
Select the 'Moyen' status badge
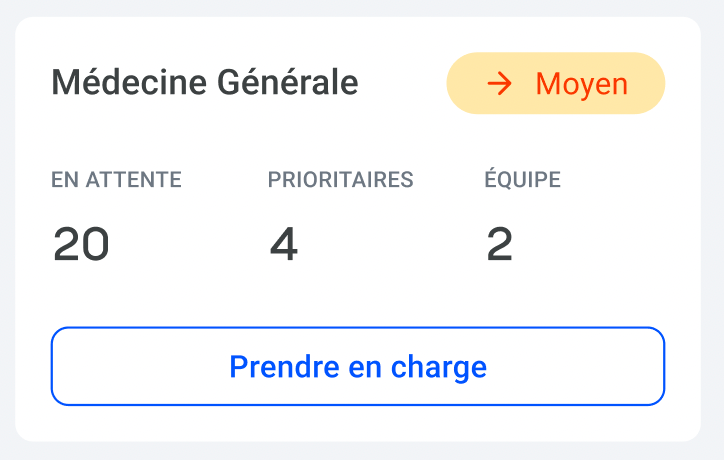pyautogui.click(x=556, y=83)
